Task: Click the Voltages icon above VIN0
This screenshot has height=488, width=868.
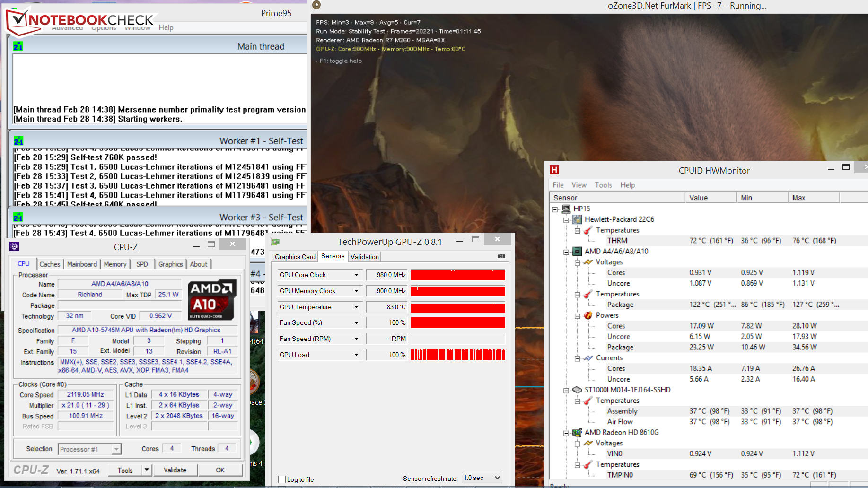Action: coord(588,443)
